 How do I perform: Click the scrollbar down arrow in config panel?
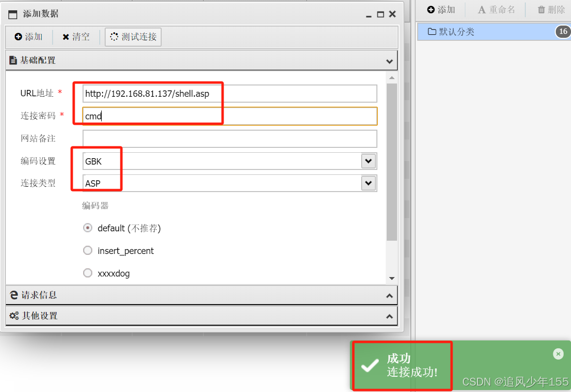(392, 279)
